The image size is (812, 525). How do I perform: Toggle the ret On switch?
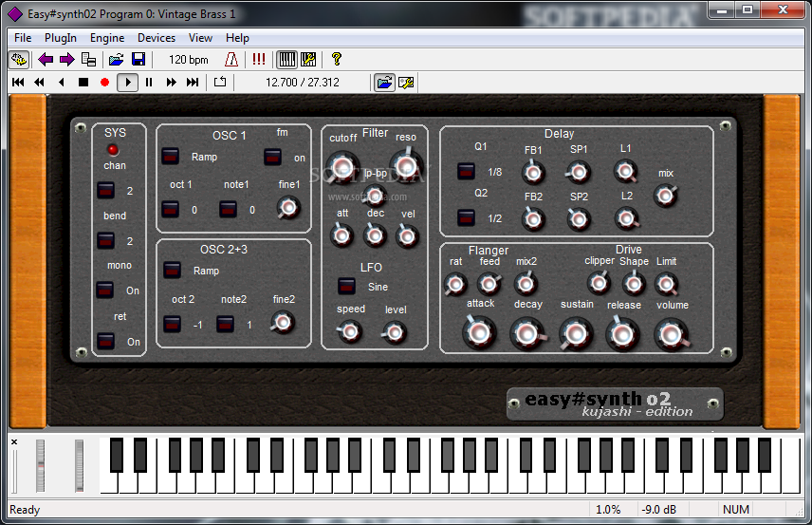(105, 341)
